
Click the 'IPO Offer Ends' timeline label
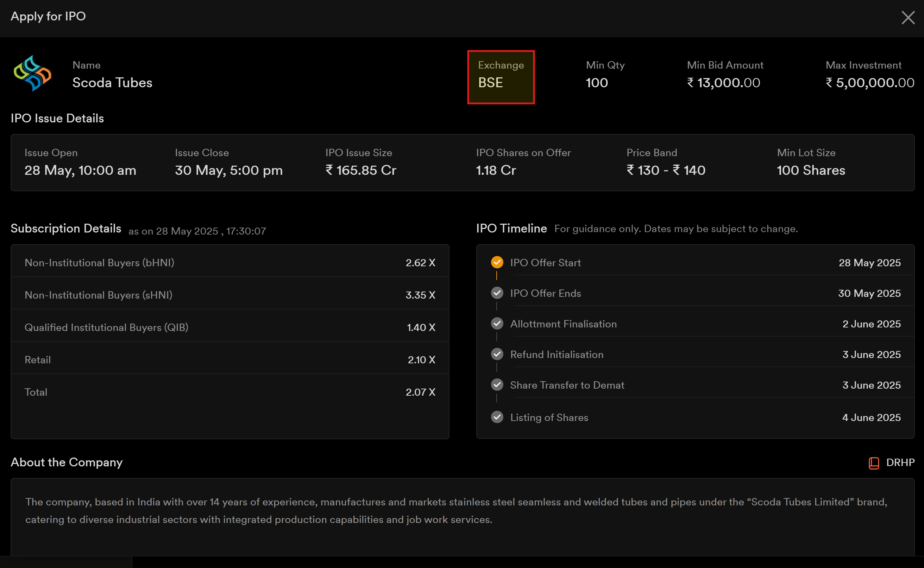pyautogui.click(x=546, y=293)
